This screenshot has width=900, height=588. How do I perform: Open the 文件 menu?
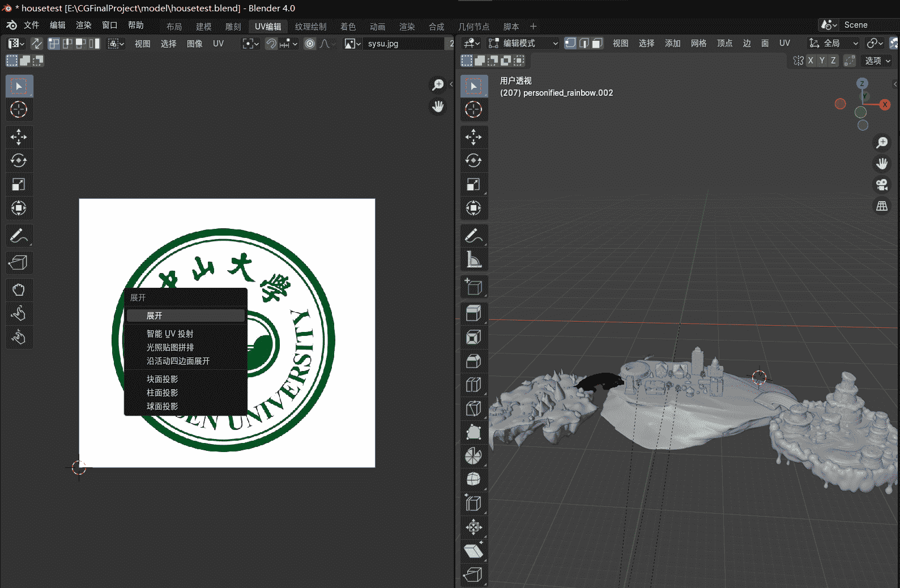[x=31, y=25]
